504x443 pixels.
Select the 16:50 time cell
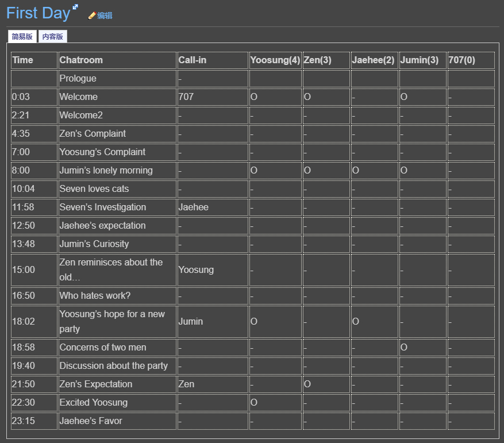pyautogui.click(x=34, y=295)
